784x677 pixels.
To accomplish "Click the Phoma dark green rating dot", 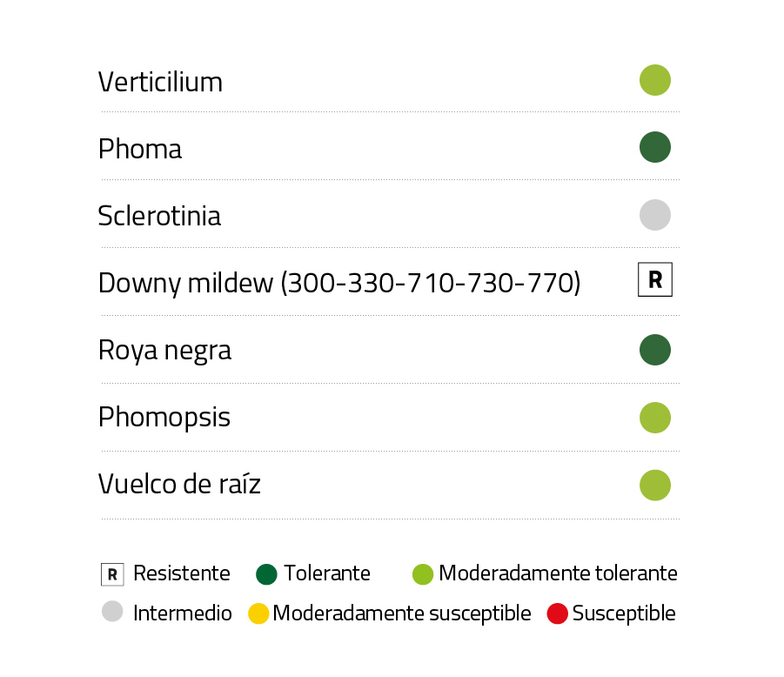I will (x=654, y=147).
